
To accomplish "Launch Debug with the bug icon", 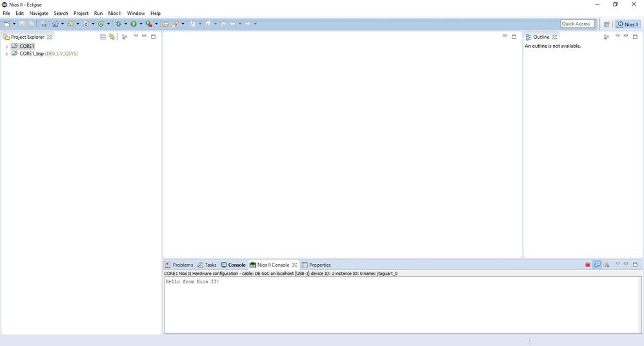I will coord(118,24).
